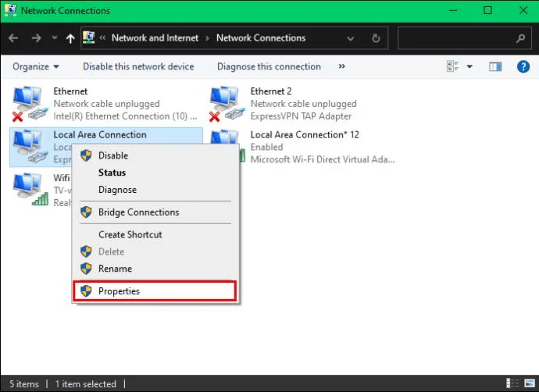Choose Disable from the context menu
The width and height of the screenshot is (539, 392).
click(x=112, y=155)
